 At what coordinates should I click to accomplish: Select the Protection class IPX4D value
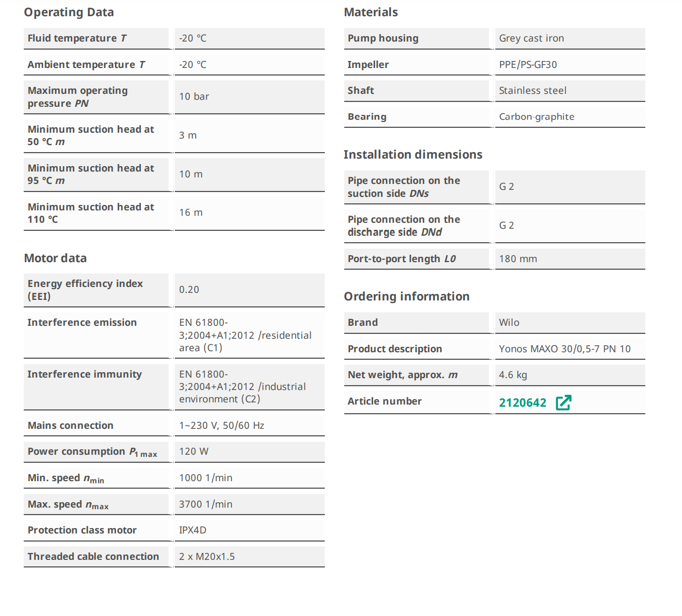(x=193, y=530)
